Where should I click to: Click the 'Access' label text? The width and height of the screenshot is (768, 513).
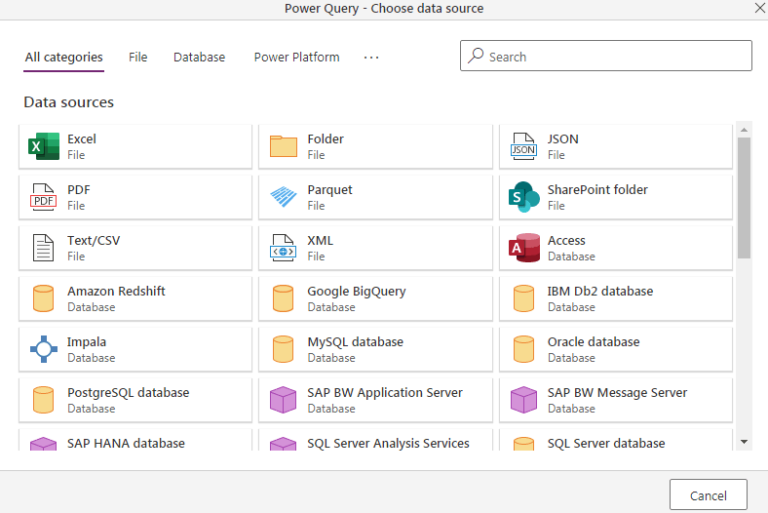566,241
